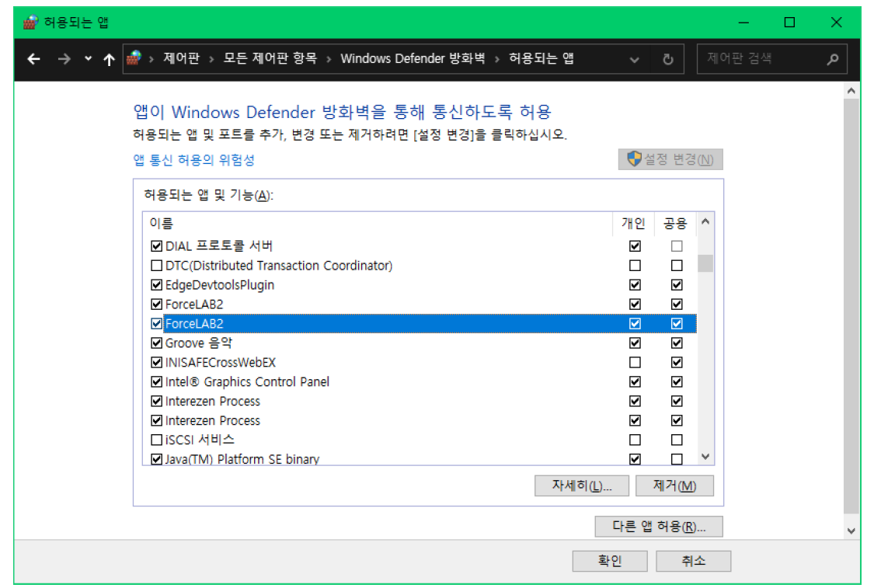Toggle Intel® Graphics Control Panel private checkbox
The width and height of the screenshot is (874, 588).
635,382
